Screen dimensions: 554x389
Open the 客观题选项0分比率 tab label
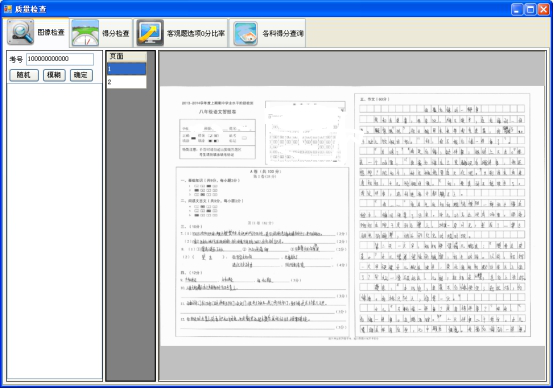pyautogui.click(x=196, y=34)
